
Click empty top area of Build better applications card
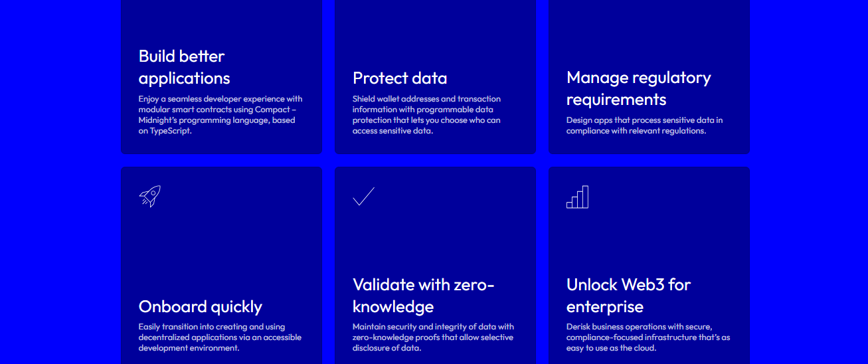221,20
